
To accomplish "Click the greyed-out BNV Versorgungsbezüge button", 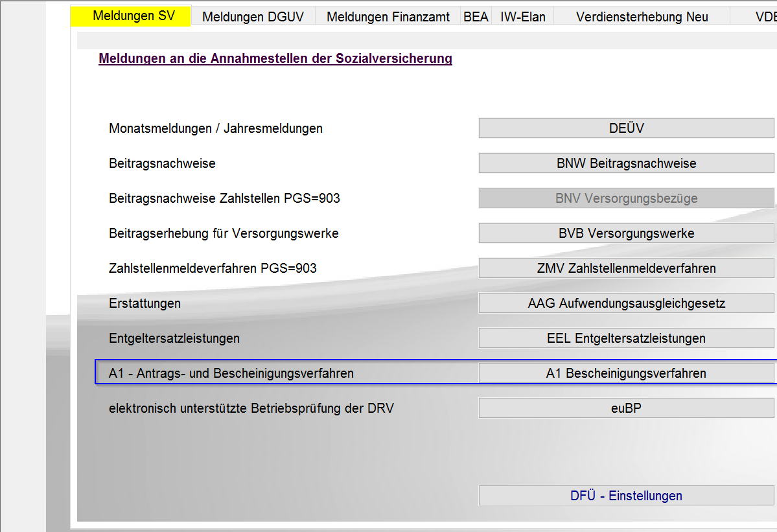I will coord(626,198).
